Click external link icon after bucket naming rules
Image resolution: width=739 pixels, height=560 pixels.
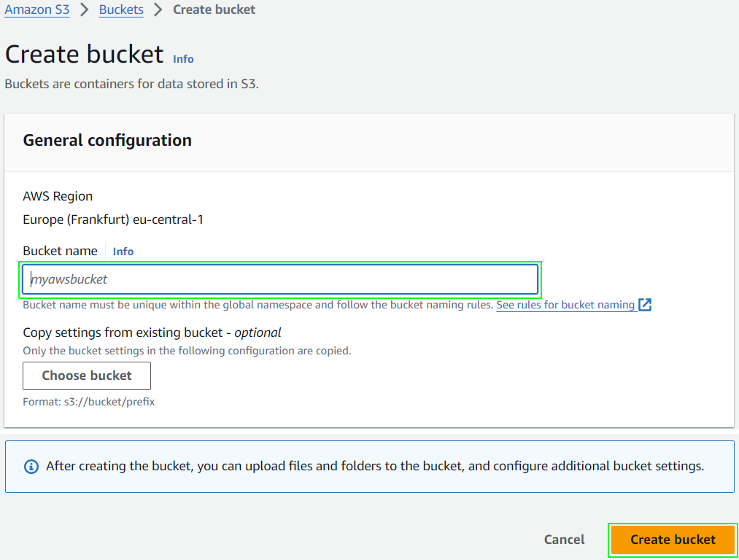(645, 305)
